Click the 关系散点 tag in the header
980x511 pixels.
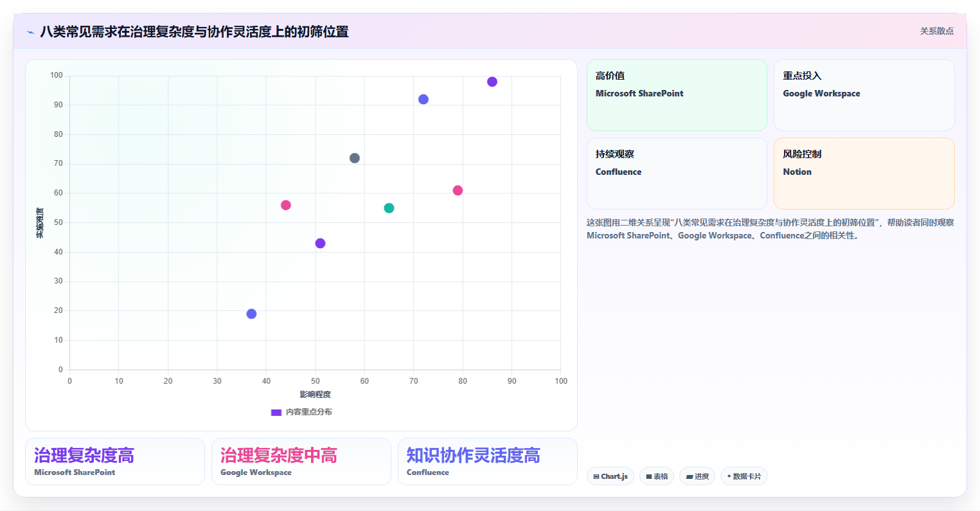(x=936, y=31)
